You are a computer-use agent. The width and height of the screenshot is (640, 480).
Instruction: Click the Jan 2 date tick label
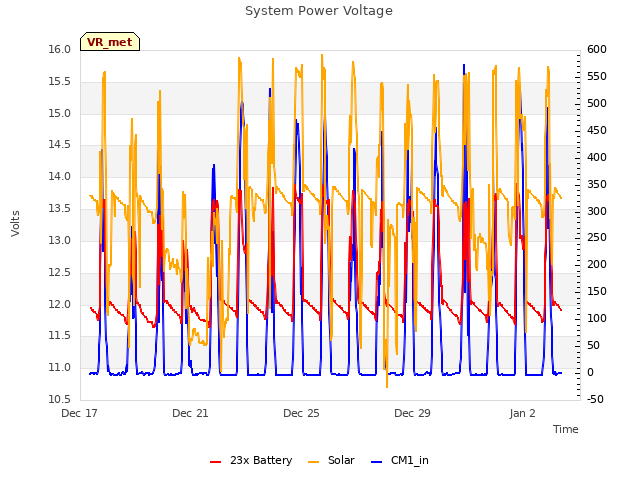522,413
